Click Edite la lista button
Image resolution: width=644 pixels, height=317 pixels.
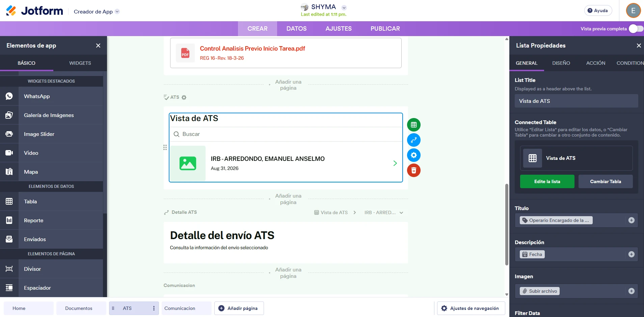pos(547,181)
